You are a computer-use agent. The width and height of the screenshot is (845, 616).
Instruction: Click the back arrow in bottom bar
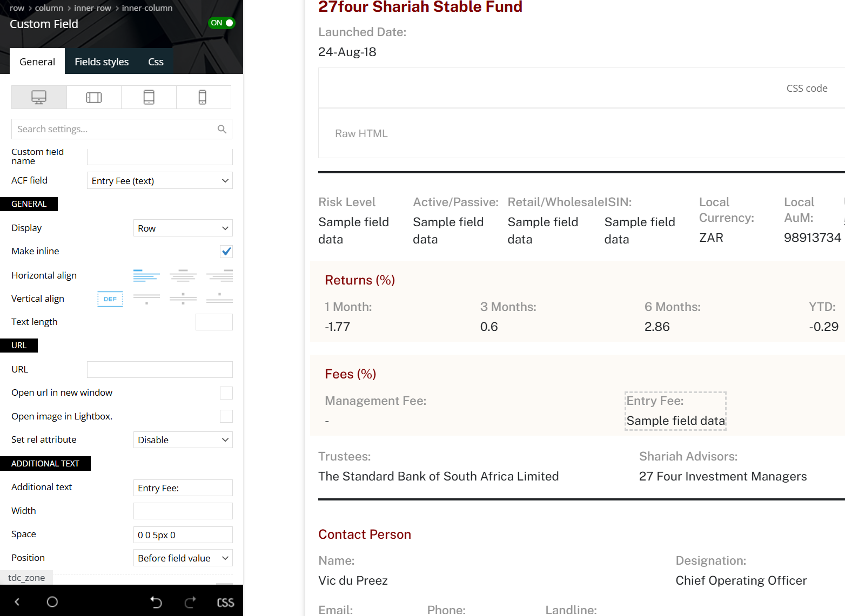17,602
